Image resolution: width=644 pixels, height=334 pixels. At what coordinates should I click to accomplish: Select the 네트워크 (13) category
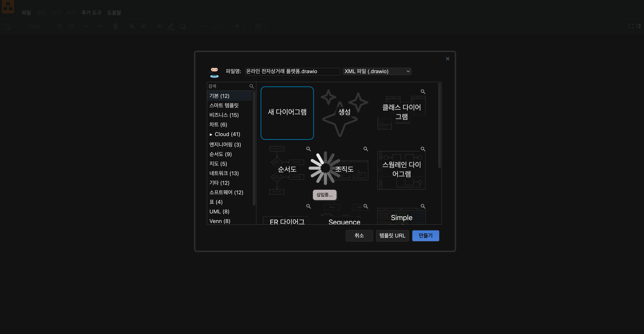point(224,173)
